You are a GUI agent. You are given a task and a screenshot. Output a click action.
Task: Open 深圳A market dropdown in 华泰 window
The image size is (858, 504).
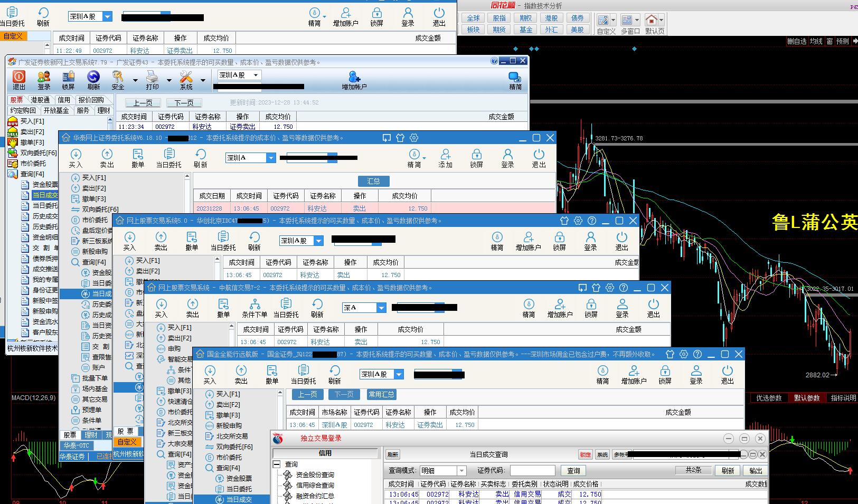tap(271, 157)
